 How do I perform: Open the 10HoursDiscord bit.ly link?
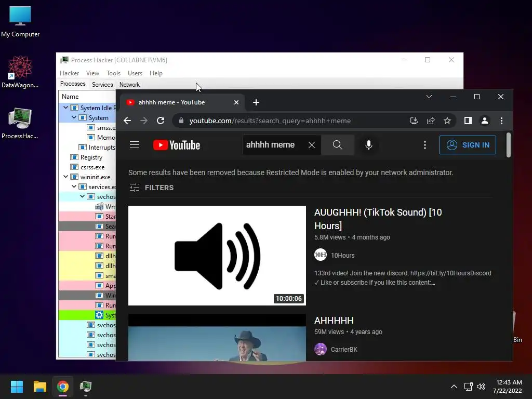[450, 273]
